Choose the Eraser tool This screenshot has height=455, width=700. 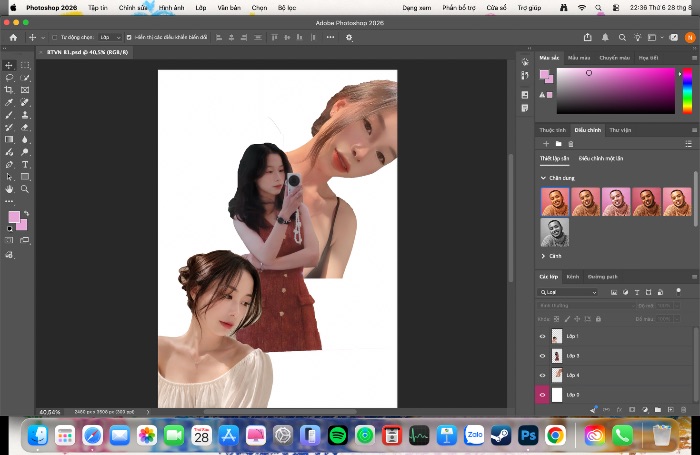click(x=25, y=127)
